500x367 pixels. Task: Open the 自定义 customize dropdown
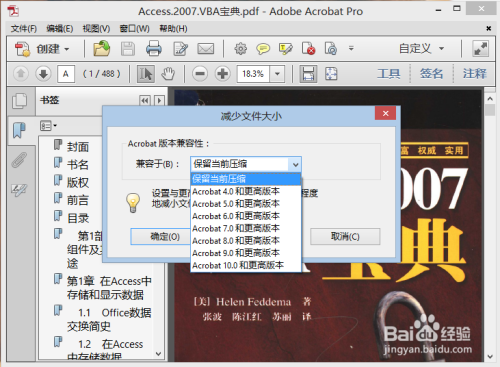[421, 49]
